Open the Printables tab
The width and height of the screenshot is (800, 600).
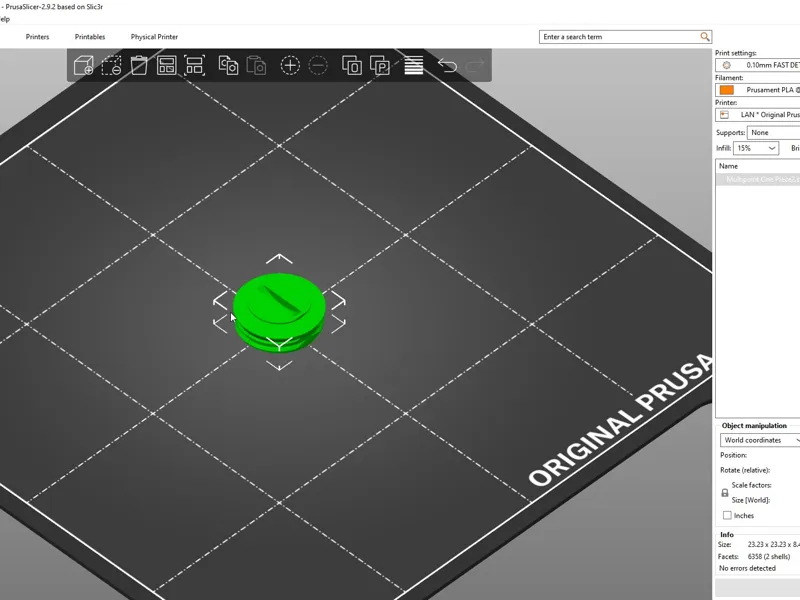tap(90, 37)
